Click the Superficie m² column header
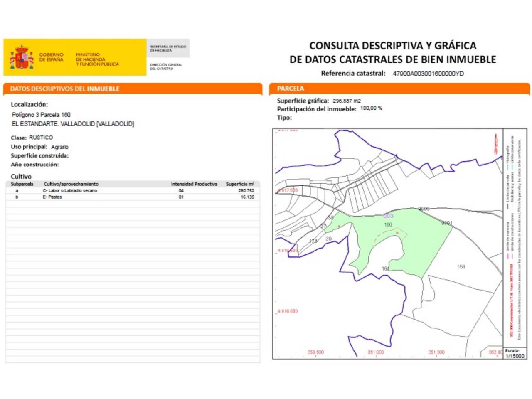 tap(240, 184)
